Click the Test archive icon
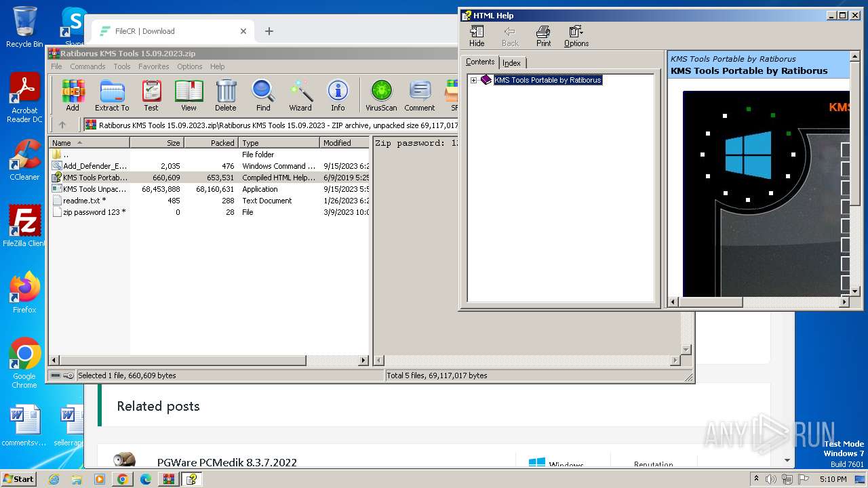This screenshot has width=868, height=488. pyautogui.click(x=151, y=95)
